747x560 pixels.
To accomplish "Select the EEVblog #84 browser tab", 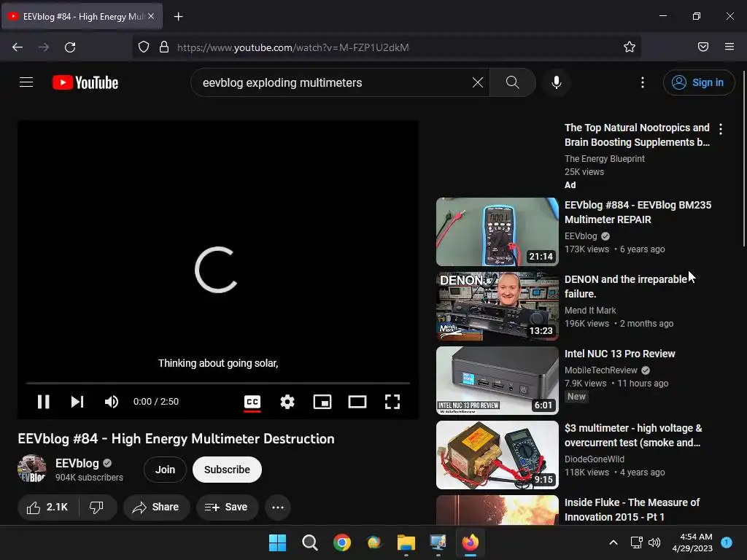I will coord(82,16).
